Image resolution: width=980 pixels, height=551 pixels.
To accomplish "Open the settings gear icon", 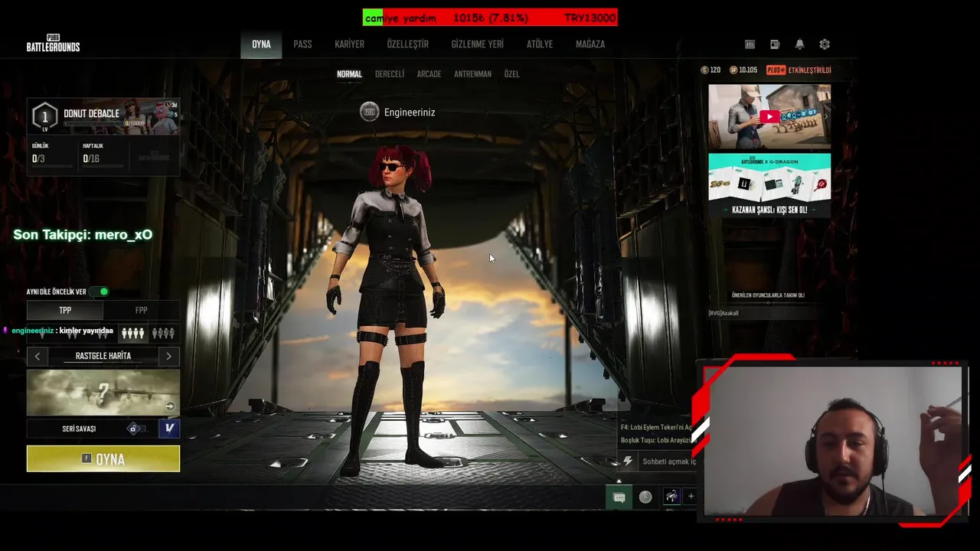I will click(x=825, y=44).
